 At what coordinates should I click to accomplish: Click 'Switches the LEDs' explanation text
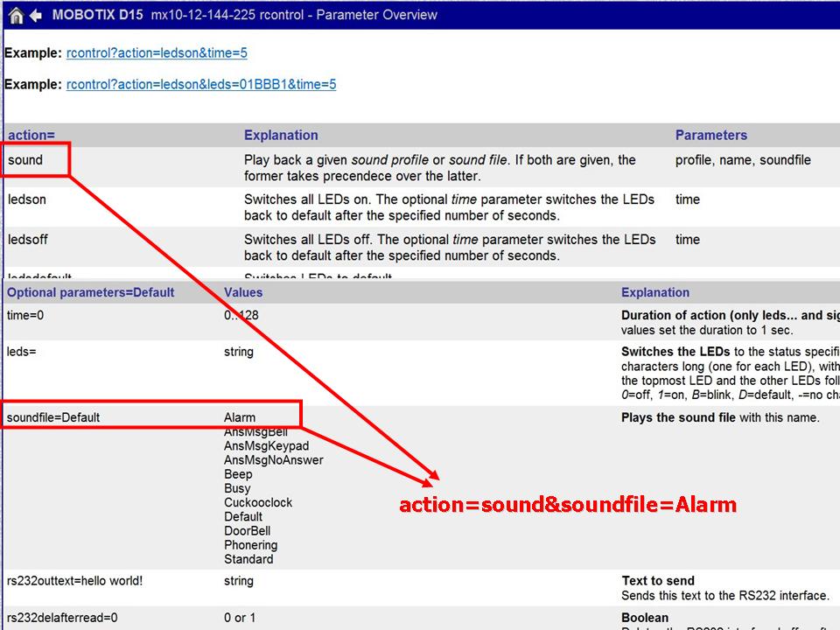675,352
